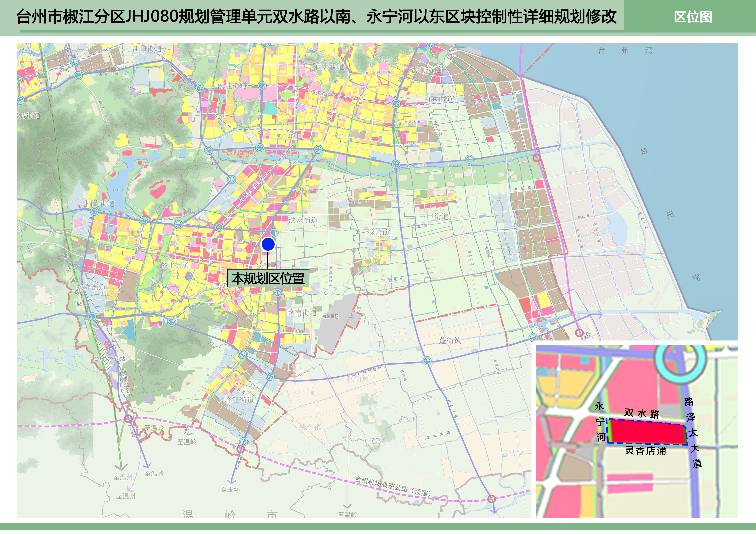
Task: Click the blue dot planning area marker
Action: (268, 244)
